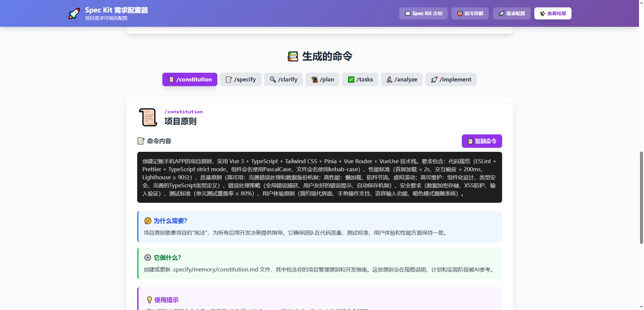
Task: Open the Spec Kit 介绍 nav button
Action: 423,13
